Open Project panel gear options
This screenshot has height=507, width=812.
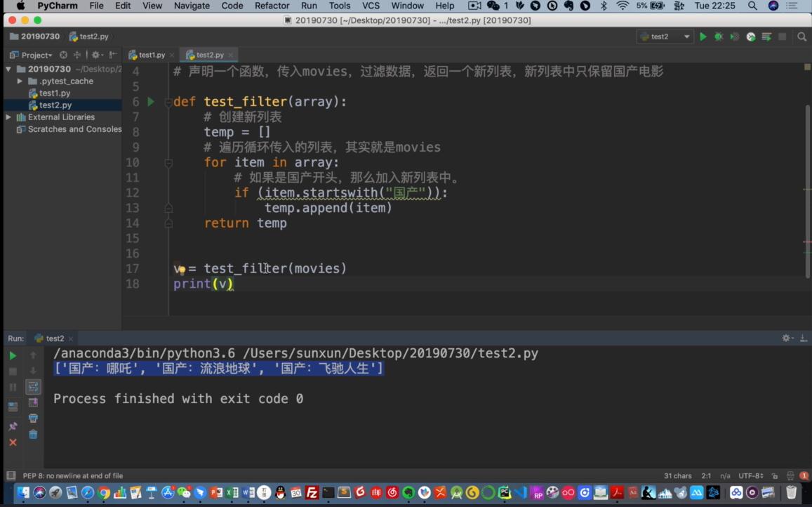click(x=97, y=55)
